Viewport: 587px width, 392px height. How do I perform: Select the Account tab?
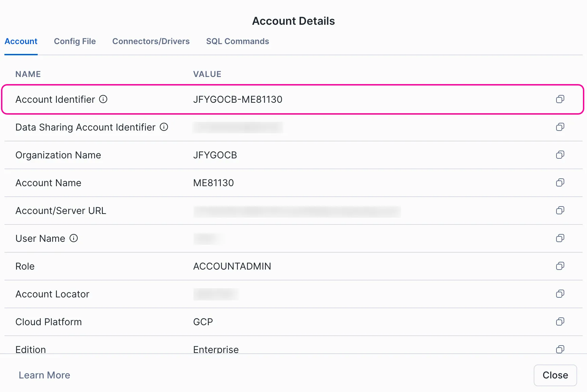pos(21,41)
